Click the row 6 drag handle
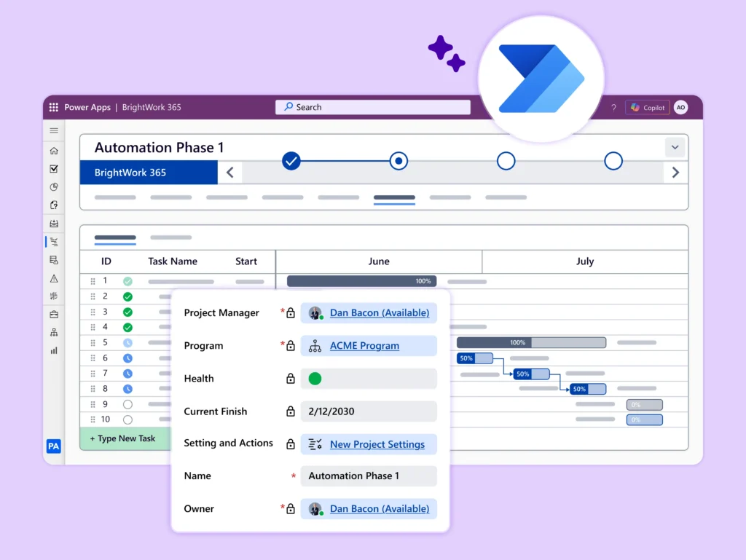 pos(93,358)
